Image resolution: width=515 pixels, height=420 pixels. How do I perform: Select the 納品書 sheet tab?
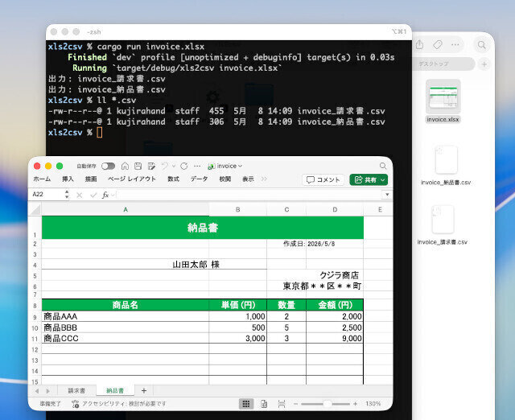[x=115, y=391]
